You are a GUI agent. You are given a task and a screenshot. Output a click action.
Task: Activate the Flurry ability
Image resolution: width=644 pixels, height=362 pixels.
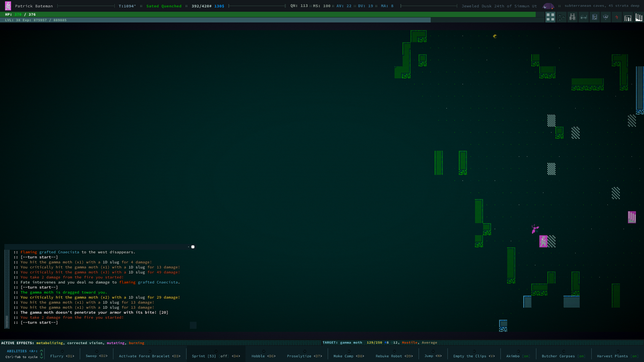(x=62, y=356)
